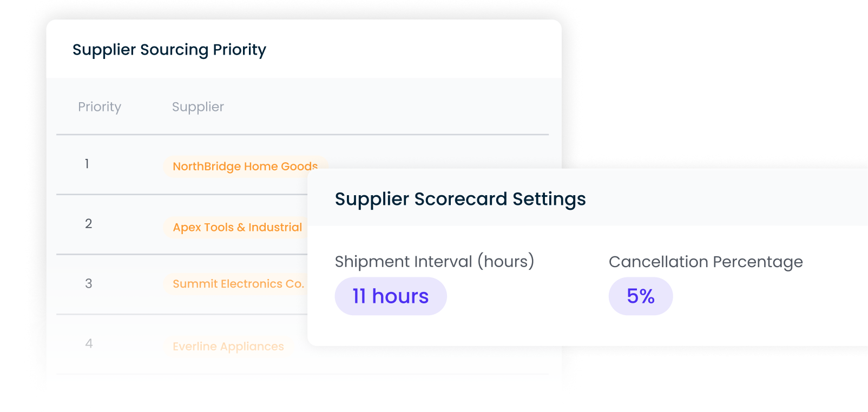Click the Priority column header
868x412 pixels.
[x=100, y=107]
